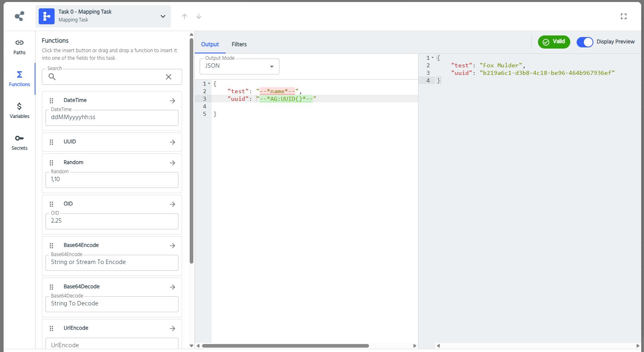
Task: Open the Secrets sidebar panel
Action: tap(19, 143)
